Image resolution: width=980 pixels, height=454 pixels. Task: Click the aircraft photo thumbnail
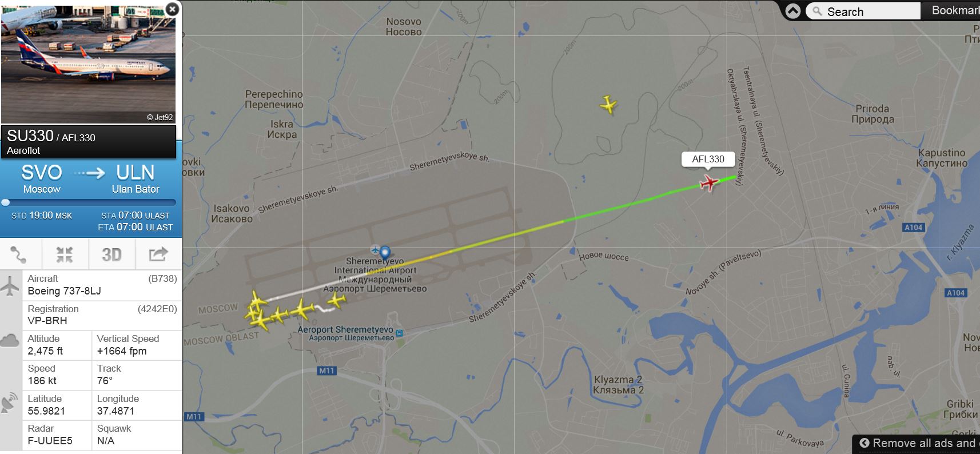tap(88, 63)
